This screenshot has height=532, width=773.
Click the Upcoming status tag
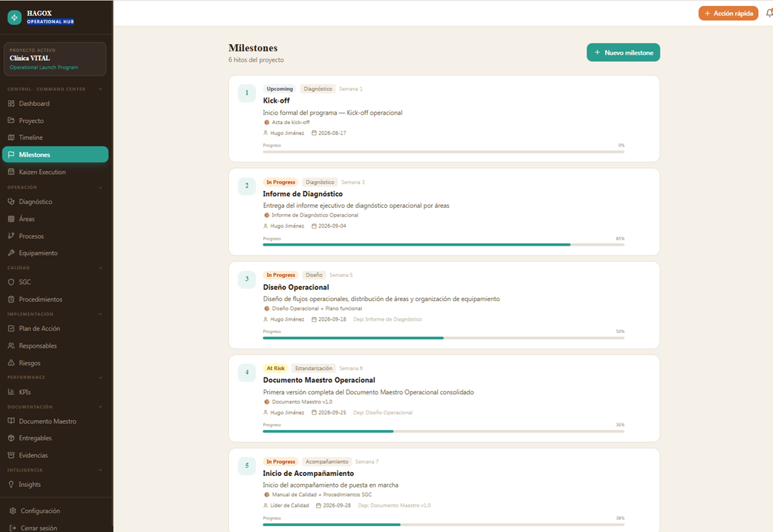click(x=279, y=88)
